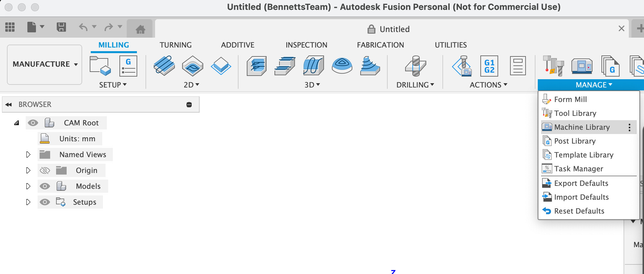
Task: Select the 3D Parallel tool
Action: click(x=313, y=65)
